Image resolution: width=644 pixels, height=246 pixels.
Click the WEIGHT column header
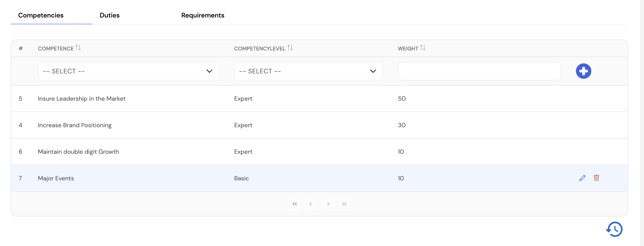408,48
